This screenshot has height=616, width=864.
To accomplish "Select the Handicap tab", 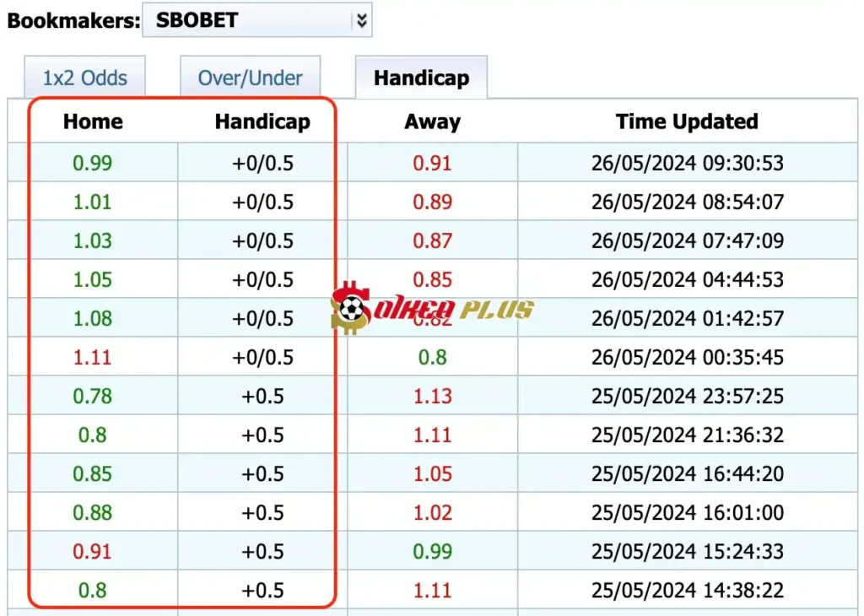I will click(x=421, y=78).
